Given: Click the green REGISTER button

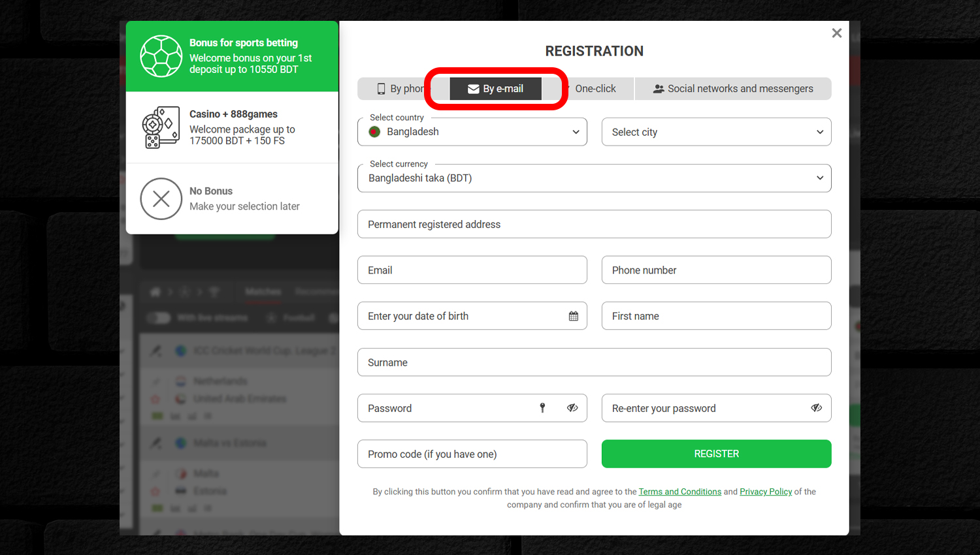Looking at the screenshot, I should click(717, 454).
